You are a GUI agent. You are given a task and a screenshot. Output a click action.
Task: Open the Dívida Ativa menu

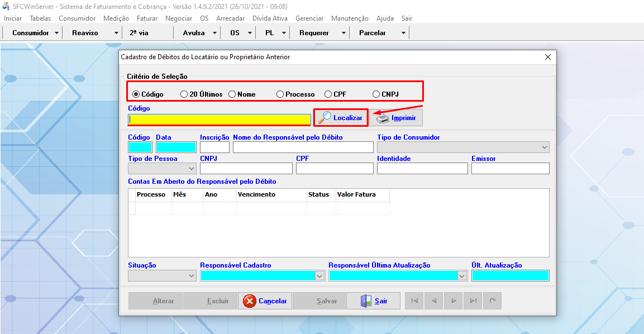point(270,18)
